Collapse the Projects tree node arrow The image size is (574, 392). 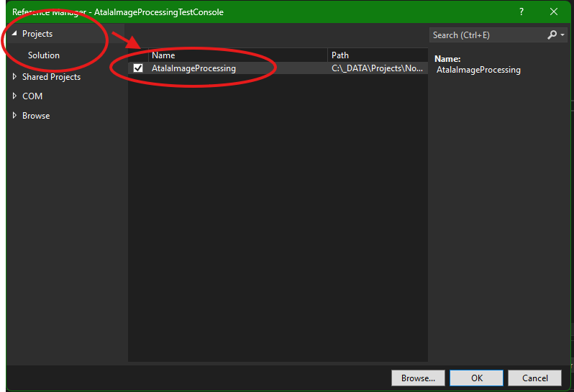[x=14, y=34]
